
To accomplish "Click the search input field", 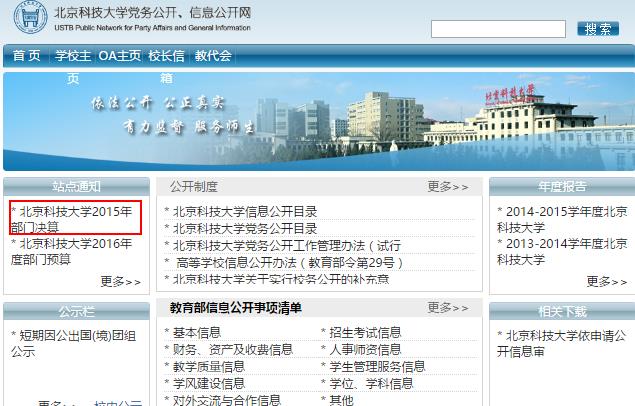I will (x=498, y=29).
